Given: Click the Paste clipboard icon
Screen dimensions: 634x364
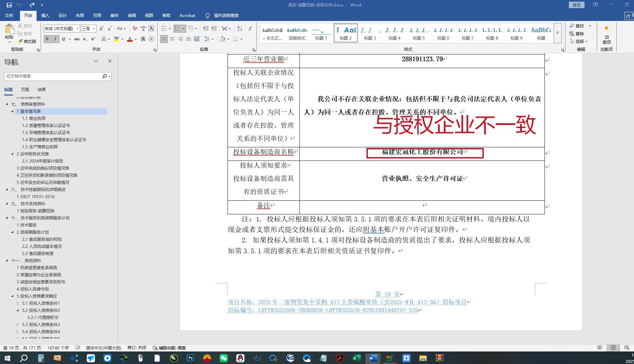Looking at the screenshot, I should coord(9,30).
